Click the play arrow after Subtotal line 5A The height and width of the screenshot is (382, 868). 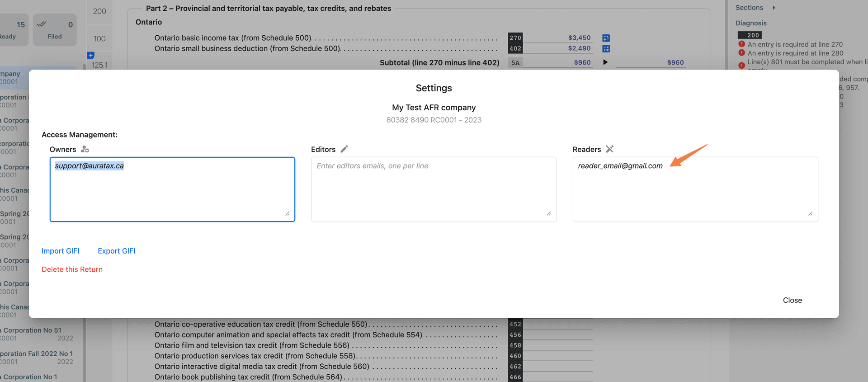(605, 62)
